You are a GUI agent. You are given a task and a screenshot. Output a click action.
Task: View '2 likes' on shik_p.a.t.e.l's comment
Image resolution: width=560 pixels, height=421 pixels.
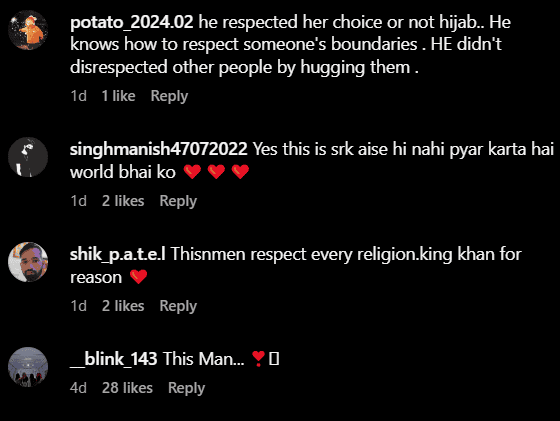tap(123, 306)
